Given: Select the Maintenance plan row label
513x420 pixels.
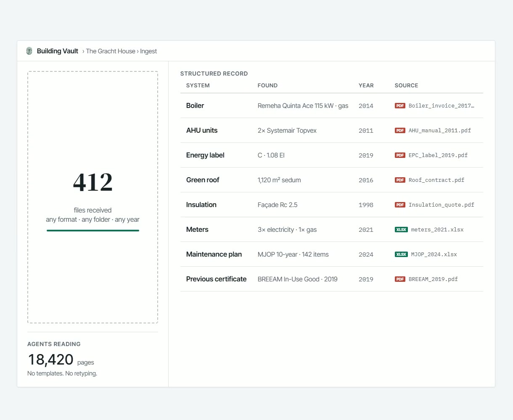Looking at the screenshot, I should pos(214,255).
